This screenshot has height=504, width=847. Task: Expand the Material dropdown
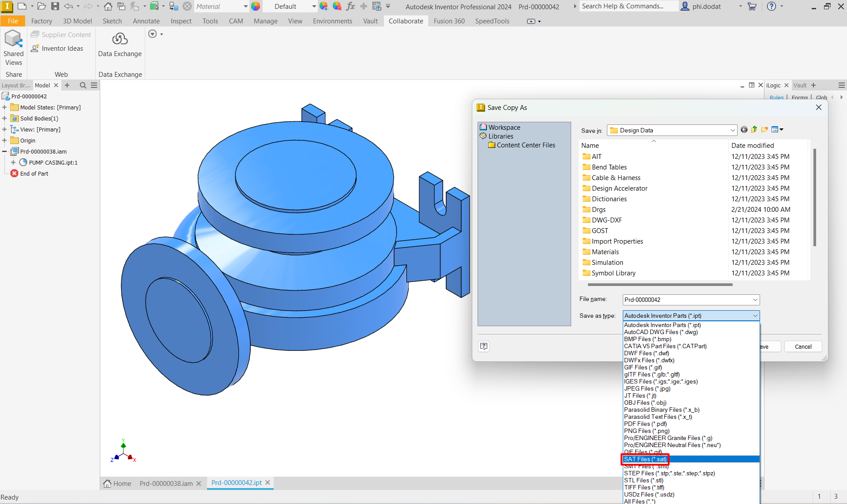click(246, 7)
